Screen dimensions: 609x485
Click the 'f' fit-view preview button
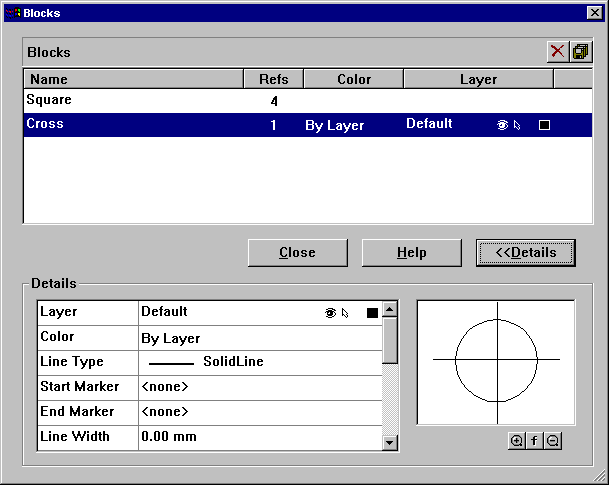(534, 441)
